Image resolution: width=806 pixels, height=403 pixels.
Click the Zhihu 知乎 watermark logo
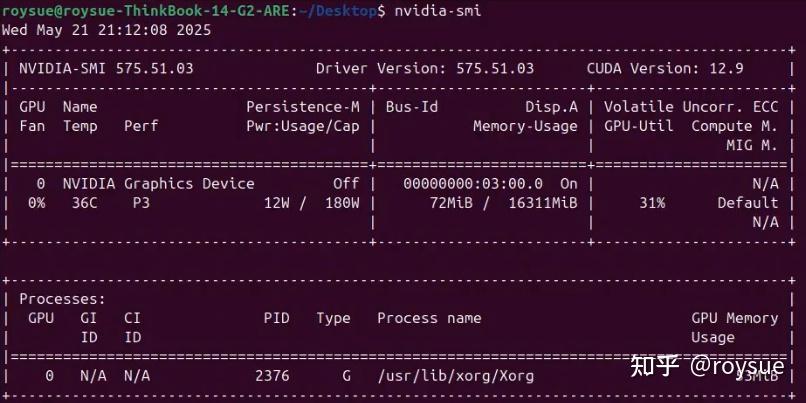click(x=653, y=367)
